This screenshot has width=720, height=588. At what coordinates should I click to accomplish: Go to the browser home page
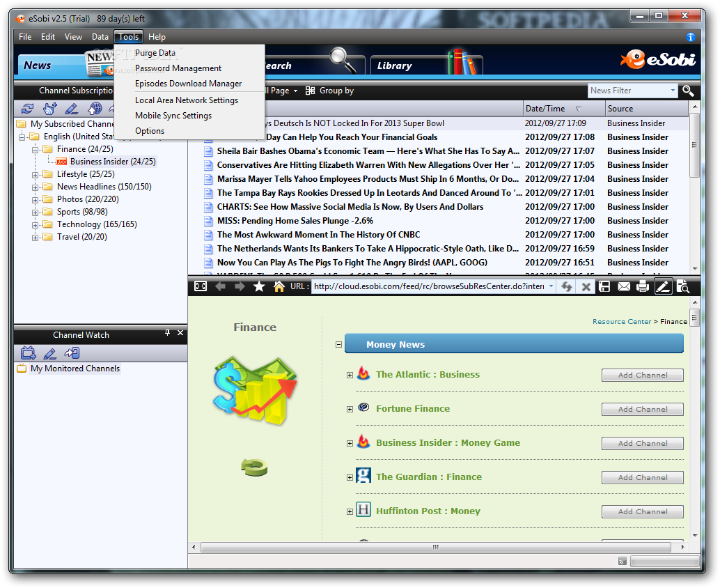tap(279, 286)
